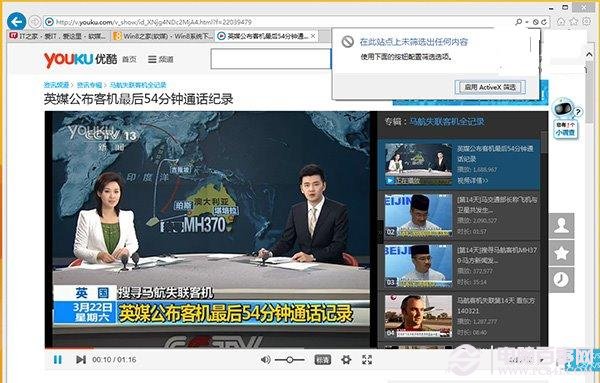This screenshot has width=600, height=383.
Task: Click the browser back arrow
Action: (16, 22)
